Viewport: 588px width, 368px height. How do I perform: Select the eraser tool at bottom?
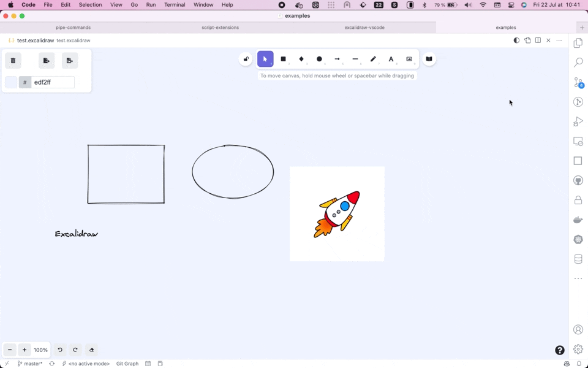[91, 350]
